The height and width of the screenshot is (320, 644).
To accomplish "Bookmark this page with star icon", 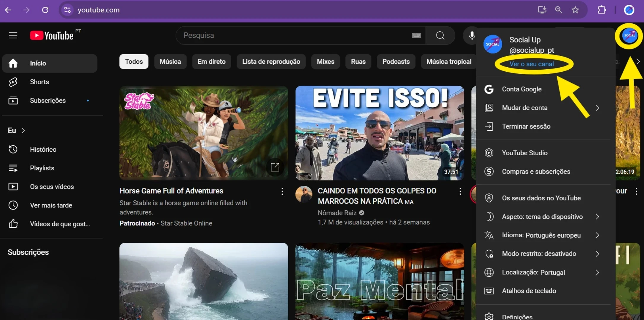I will [x=575, y=10].
